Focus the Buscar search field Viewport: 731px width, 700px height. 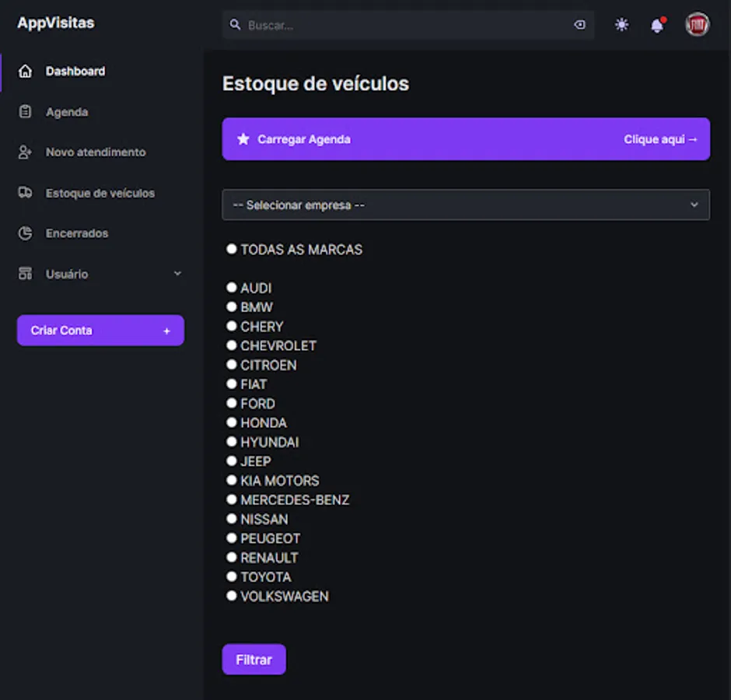404,26
